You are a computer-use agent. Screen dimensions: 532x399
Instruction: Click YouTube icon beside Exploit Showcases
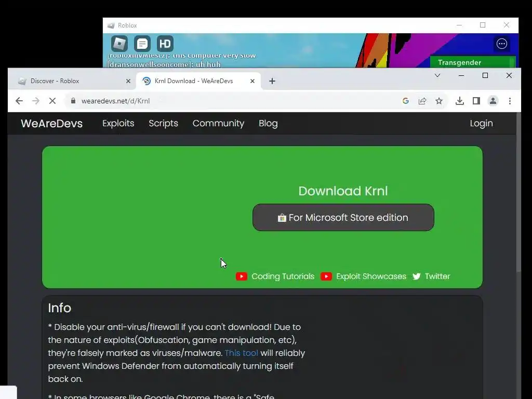(x=326, y=276)
